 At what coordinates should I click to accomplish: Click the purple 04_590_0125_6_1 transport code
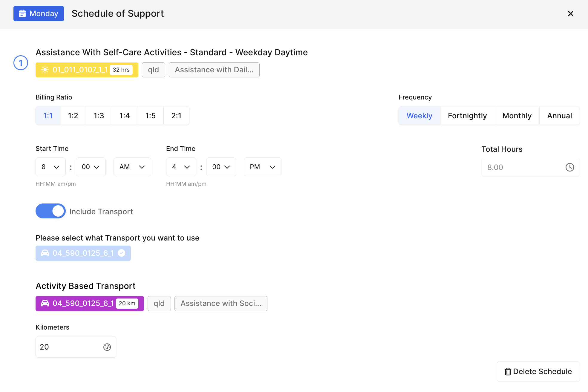point(90,303)
